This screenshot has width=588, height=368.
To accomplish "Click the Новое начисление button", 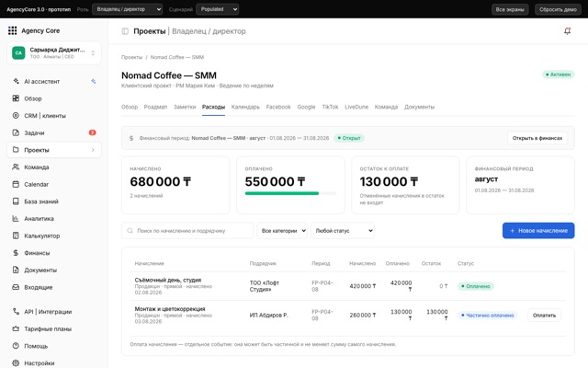I will click(x=538, y=231).
